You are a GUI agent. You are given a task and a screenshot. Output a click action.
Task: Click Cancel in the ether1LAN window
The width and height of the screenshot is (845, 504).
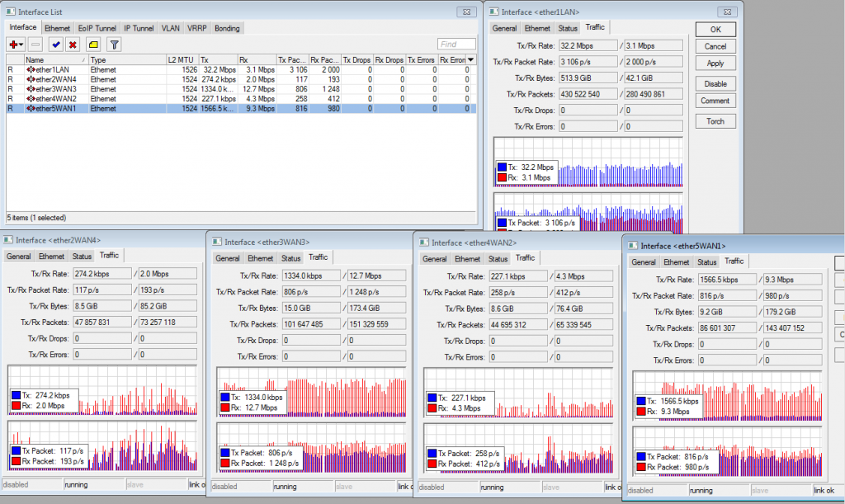715,46
